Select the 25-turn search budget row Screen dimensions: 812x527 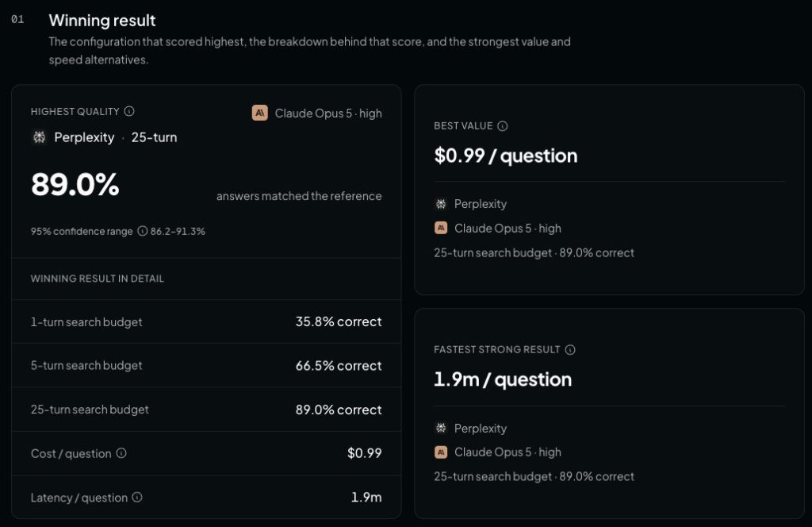point(206,410)
